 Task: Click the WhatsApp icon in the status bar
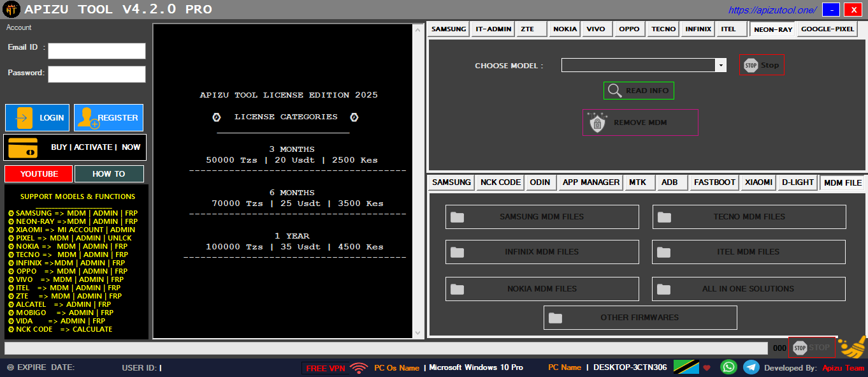coord(728,367)
